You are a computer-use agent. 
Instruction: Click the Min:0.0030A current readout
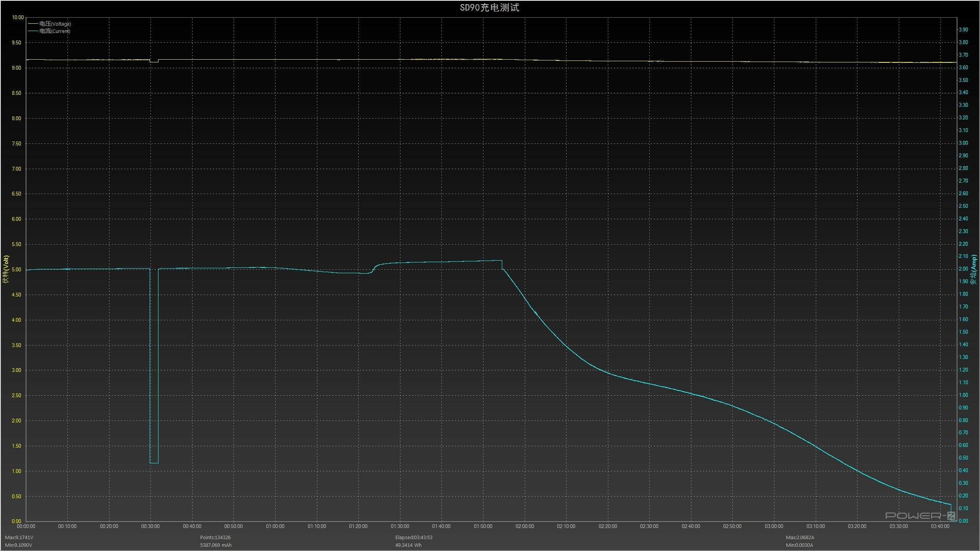click(799, 545)
